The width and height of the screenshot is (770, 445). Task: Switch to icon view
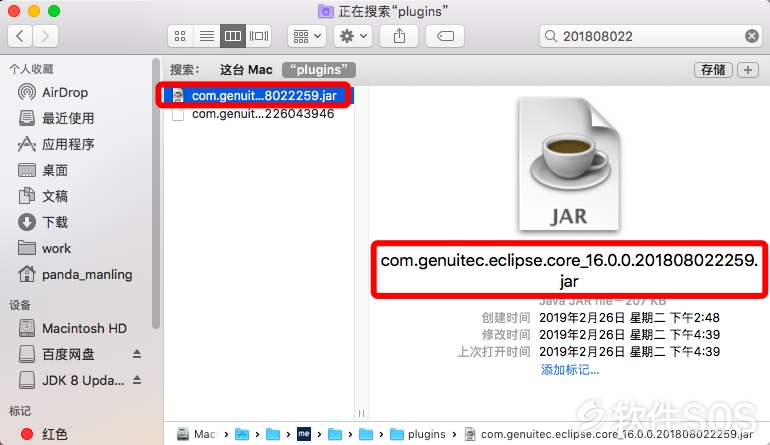pos(180,36)
